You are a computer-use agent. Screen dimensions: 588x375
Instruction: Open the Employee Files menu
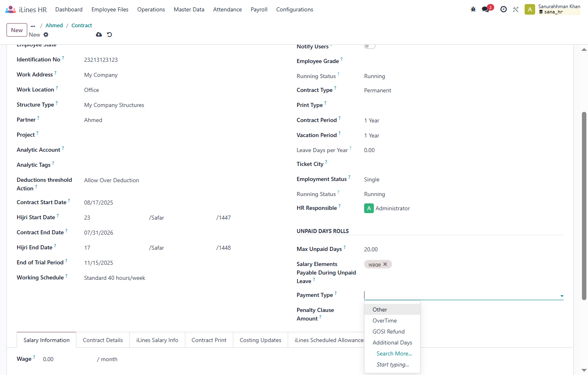110,9
